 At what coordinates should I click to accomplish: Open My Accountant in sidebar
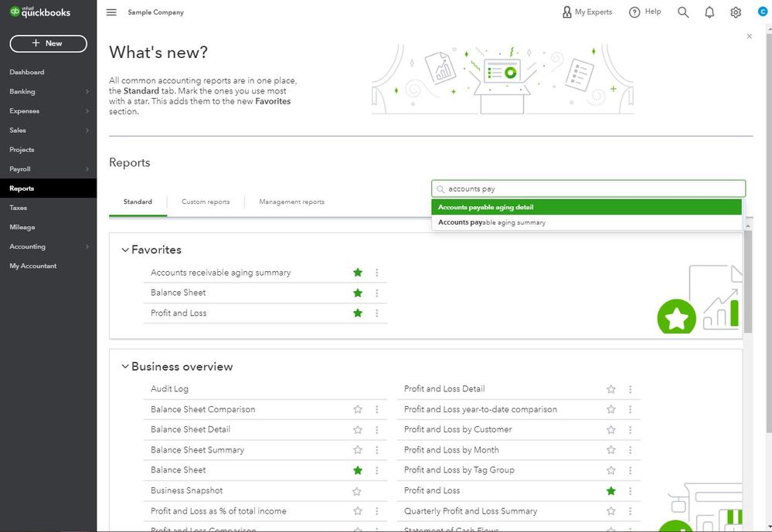[33, 266]
